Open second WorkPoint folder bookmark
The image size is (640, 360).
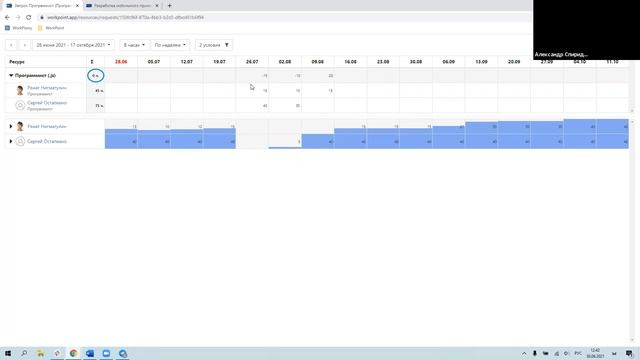coord(51,28)
